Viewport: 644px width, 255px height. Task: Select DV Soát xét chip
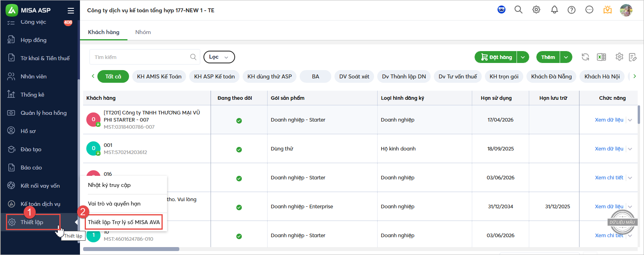354,76
